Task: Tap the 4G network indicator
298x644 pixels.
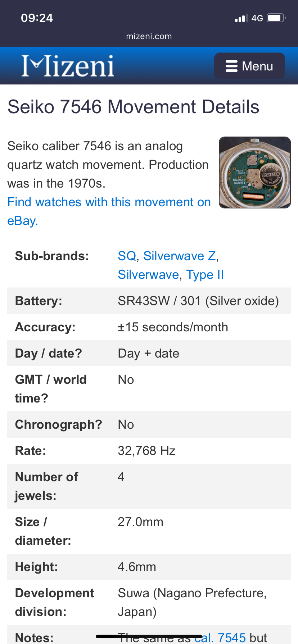Action: pyautogui.click(x=257, y=18)
